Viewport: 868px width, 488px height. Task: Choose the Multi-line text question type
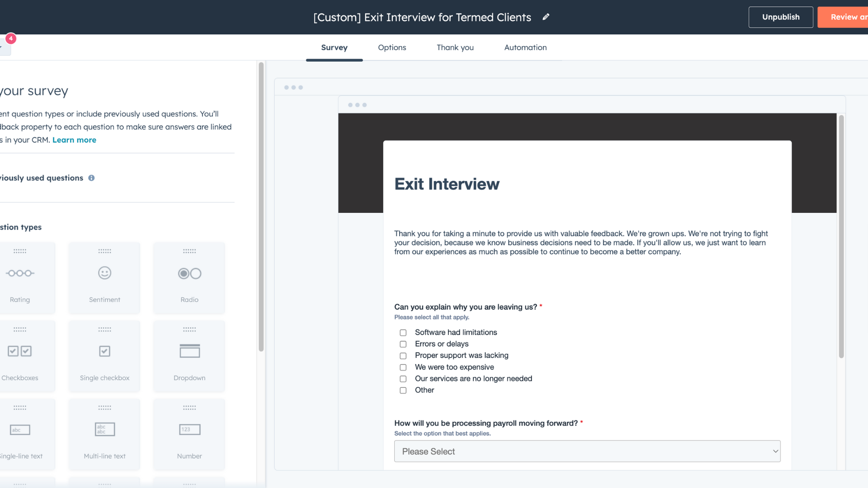(x=104, y=430)
